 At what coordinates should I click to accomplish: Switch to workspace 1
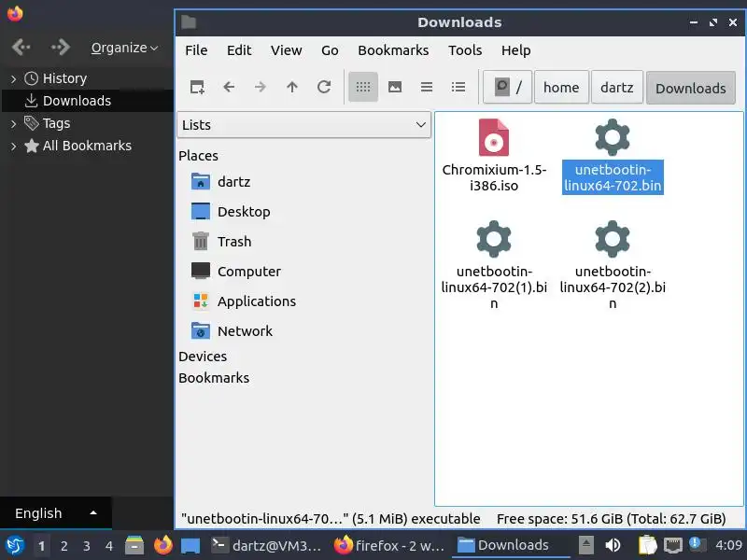click(x=41, y=546)
